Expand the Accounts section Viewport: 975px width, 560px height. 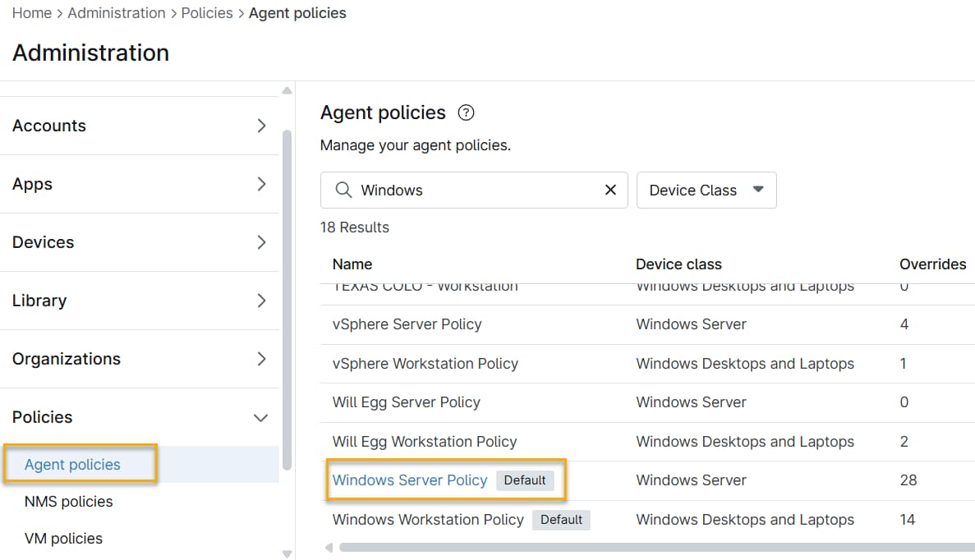pos(140,126)
